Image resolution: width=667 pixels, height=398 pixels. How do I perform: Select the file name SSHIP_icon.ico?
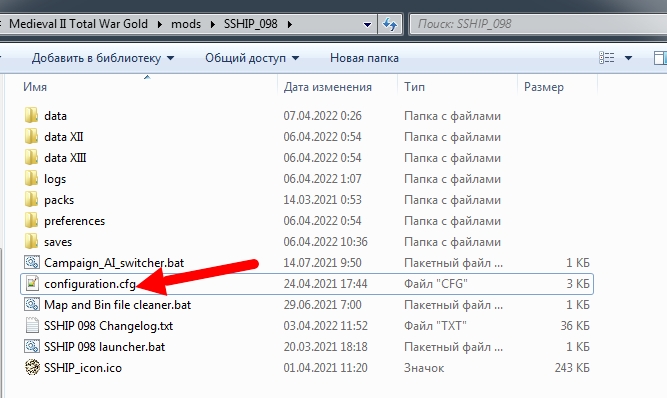(x=83, y=368)
